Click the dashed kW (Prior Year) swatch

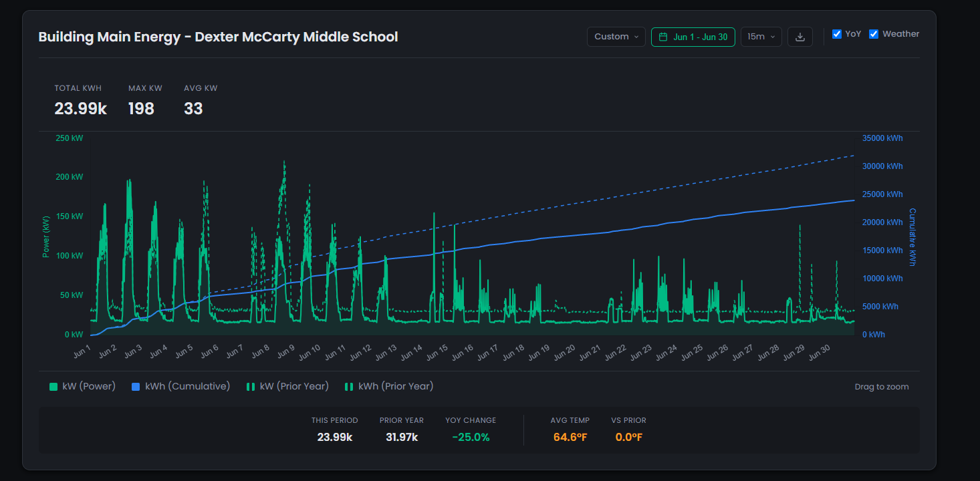click(x=251, y=387)
